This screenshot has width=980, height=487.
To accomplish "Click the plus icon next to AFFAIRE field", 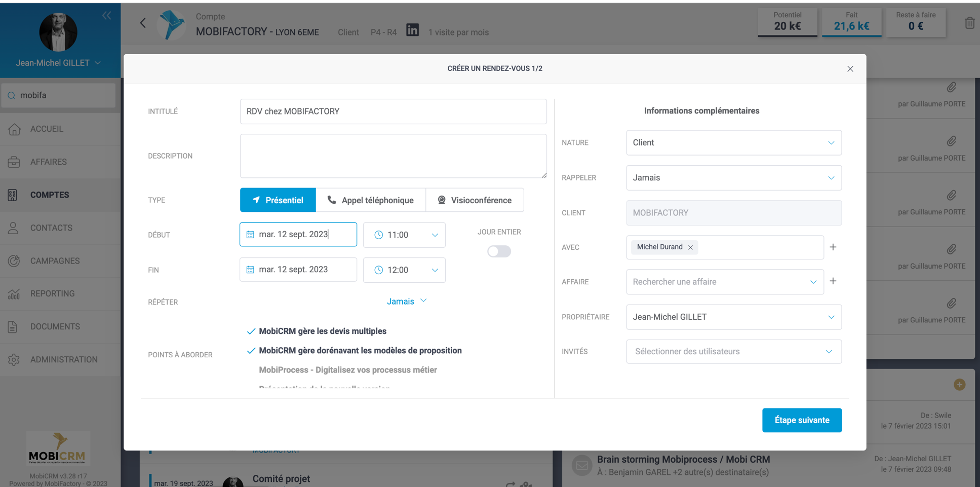I will (833, 281).
